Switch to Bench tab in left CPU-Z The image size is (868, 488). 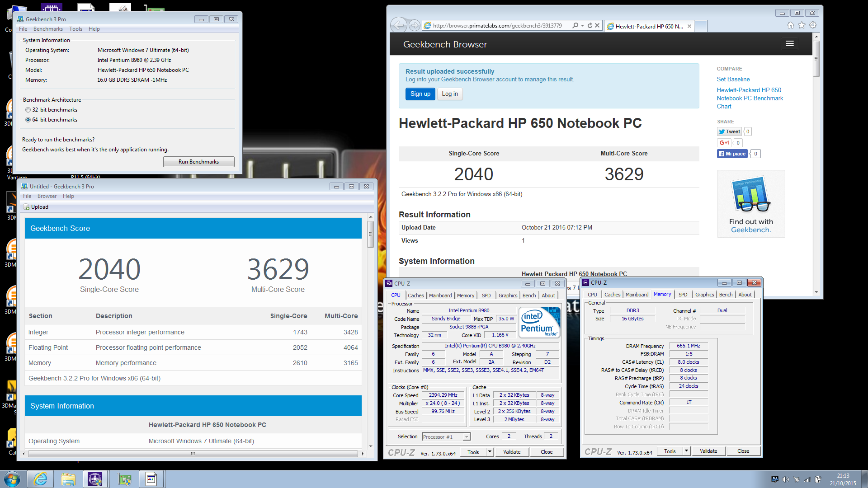[x=529, y=296]
